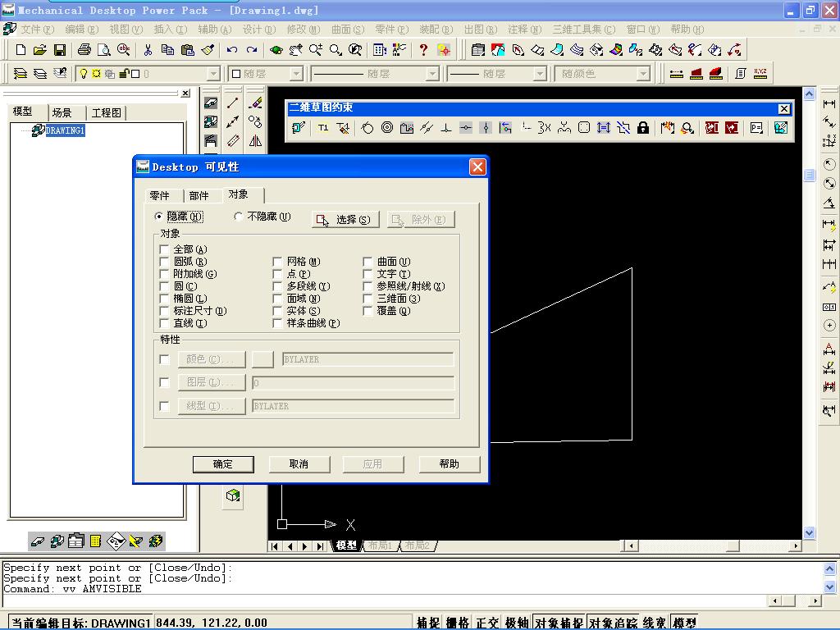Select the line drawing tool icon
The image size is (840, 630).
pos(232,103)
